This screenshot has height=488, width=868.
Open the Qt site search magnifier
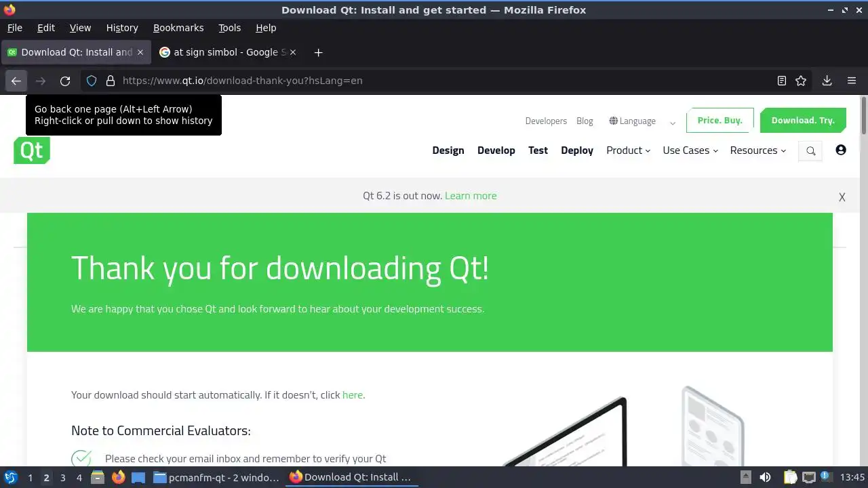(x=810, y=151)
